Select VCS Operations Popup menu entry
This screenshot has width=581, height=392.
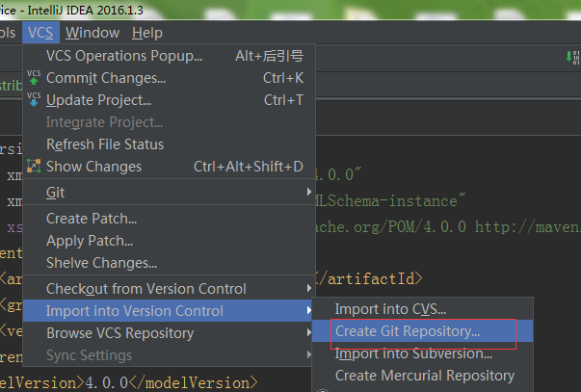[x=124, y=56]
